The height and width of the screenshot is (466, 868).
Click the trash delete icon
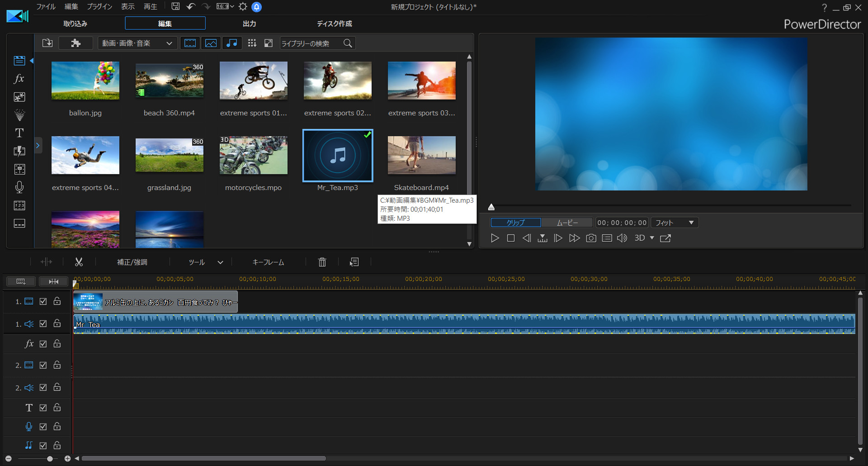point(322,262)
